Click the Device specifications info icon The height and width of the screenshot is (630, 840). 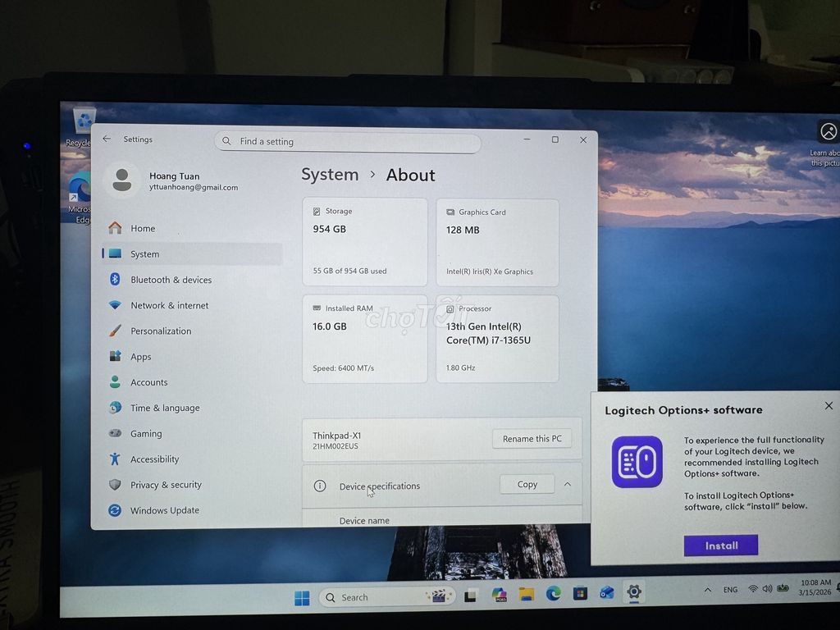pyautogui.click(x=320, y=486)
